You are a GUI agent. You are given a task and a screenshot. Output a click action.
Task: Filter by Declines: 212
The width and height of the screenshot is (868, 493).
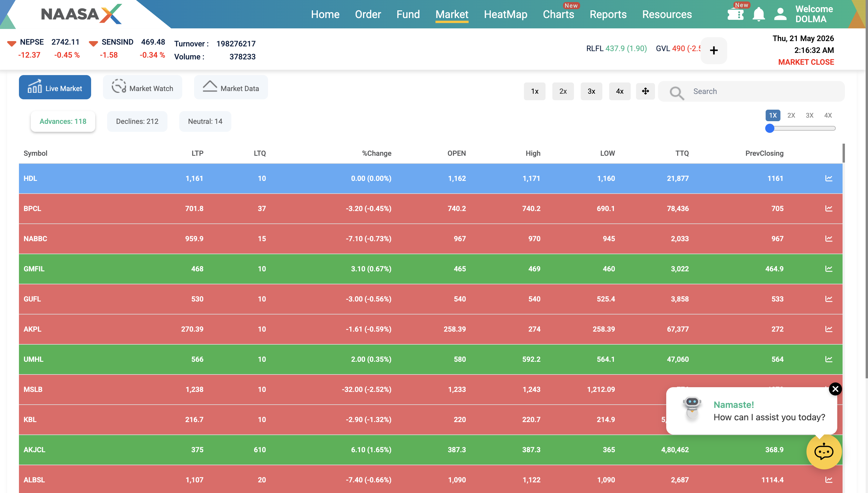pyautogui.click(x=137, y=121)
